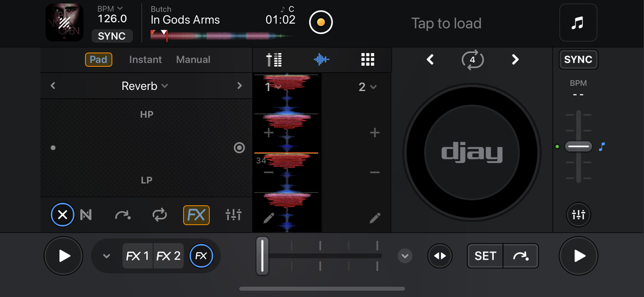644x297 pixels.
Task: Open the deck 2 waveform dropdown
Action: (368, 87)
